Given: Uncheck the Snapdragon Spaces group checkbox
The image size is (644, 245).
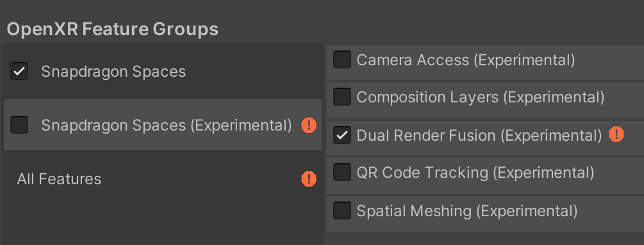Looking at the screenshot, I should point(19,71).
